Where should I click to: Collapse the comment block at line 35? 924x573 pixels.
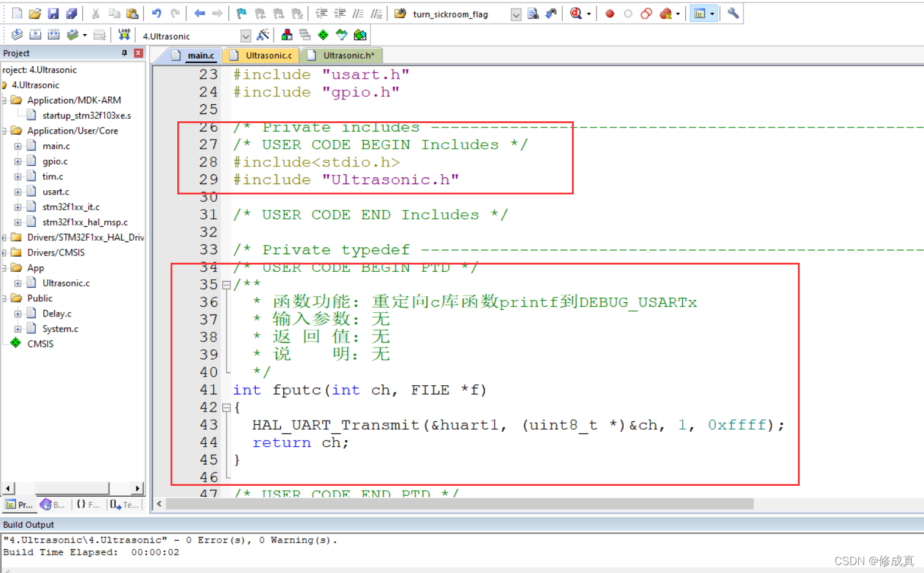click(227, 285)
